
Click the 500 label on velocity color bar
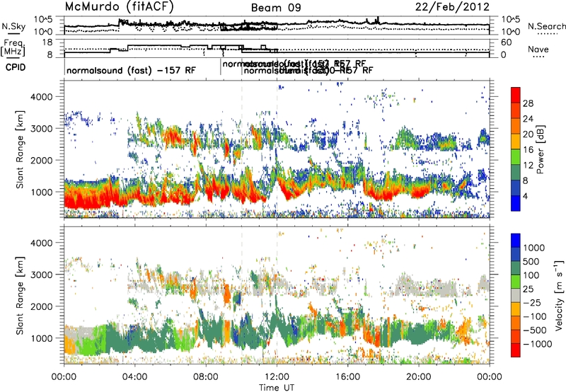click(x=533, y=262)
